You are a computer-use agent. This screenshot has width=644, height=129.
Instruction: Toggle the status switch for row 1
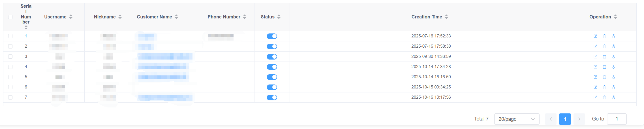272,36
